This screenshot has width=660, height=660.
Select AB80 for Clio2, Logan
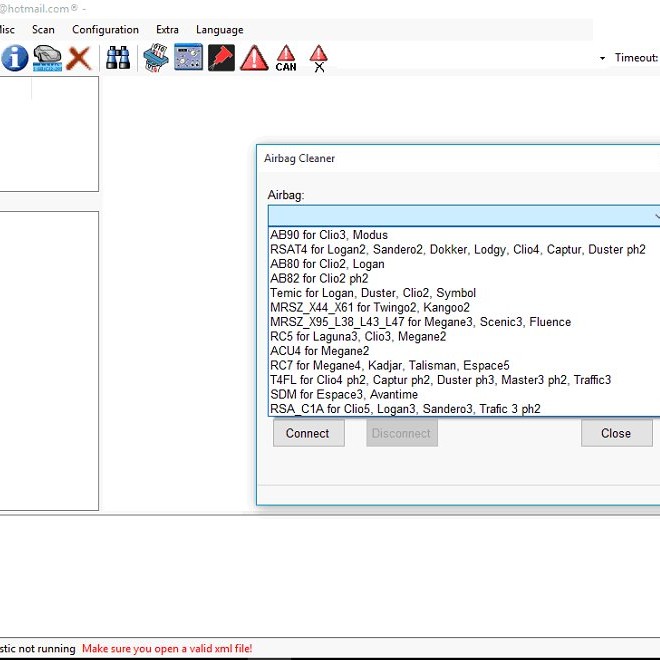464,264
